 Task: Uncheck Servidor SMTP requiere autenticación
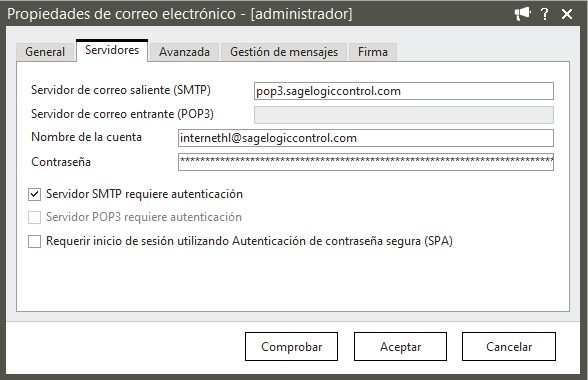pyautogui.click(x=34, y=194)
